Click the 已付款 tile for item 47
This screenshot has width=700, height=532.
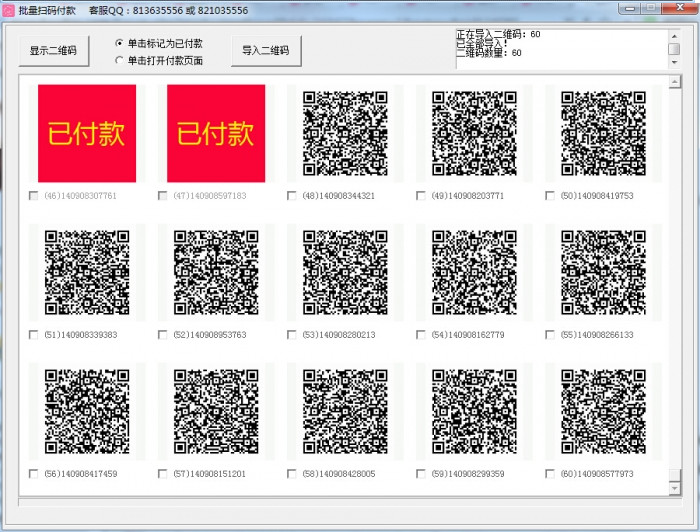(x=216, y=133)
